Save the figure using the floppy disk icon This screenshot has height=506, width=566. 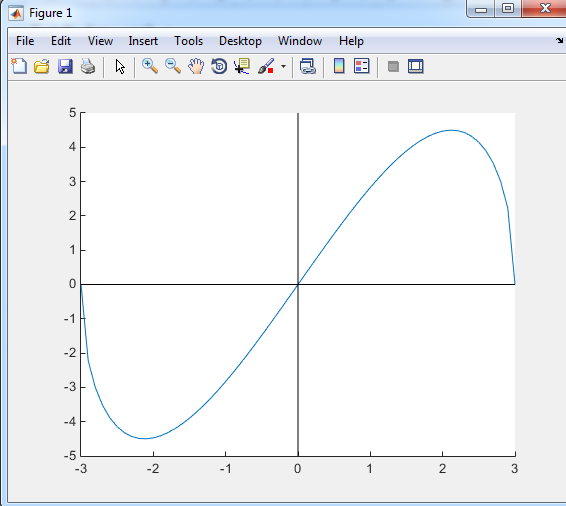pyautogui.click(x=65, y=66)
